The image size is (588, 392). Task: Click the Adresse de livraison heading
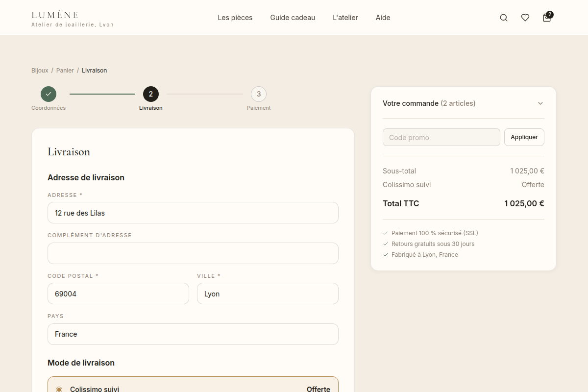pyautogui.click(x=86, y=177)
